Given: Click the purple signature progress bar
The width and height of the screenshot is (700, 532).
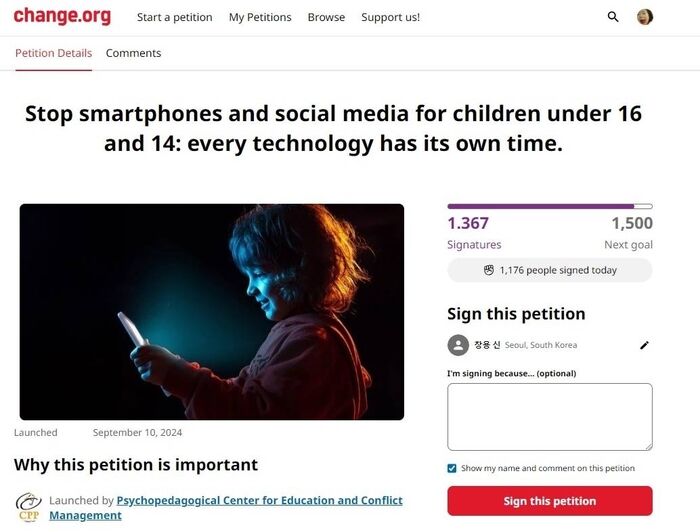Looking at the screenshot, I should 549,206.
